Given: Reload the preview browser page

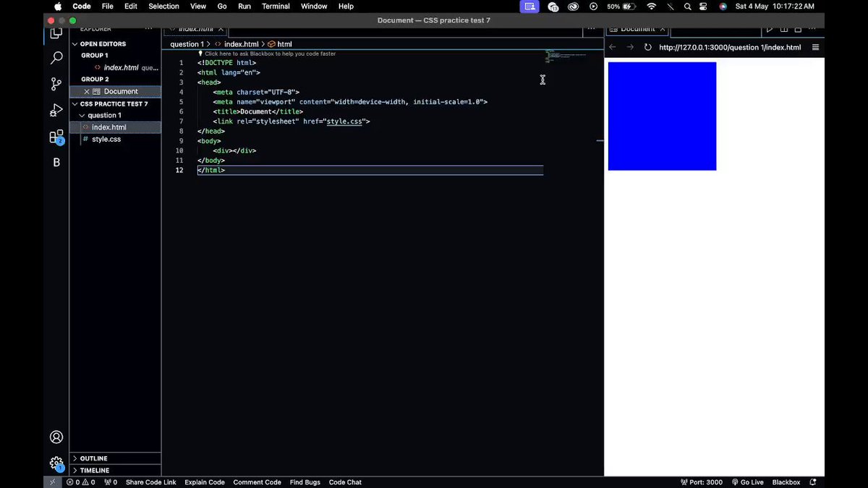Looking at the screenshot, I should coord(648,48).
